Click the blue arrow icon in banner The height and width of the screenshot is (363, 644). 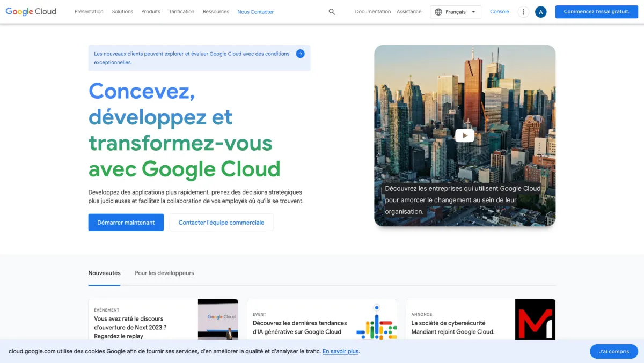pyautogui.click(x=300, y=54)
